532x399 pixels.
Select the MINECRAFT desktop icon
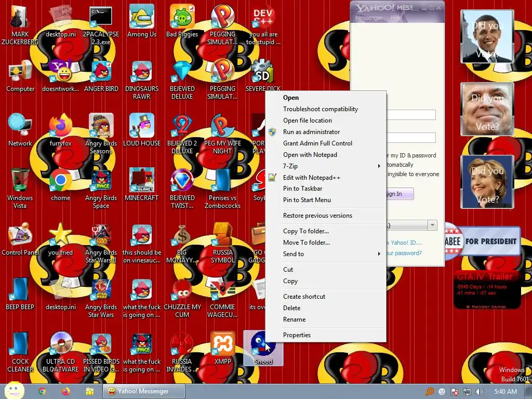point(141,184)
